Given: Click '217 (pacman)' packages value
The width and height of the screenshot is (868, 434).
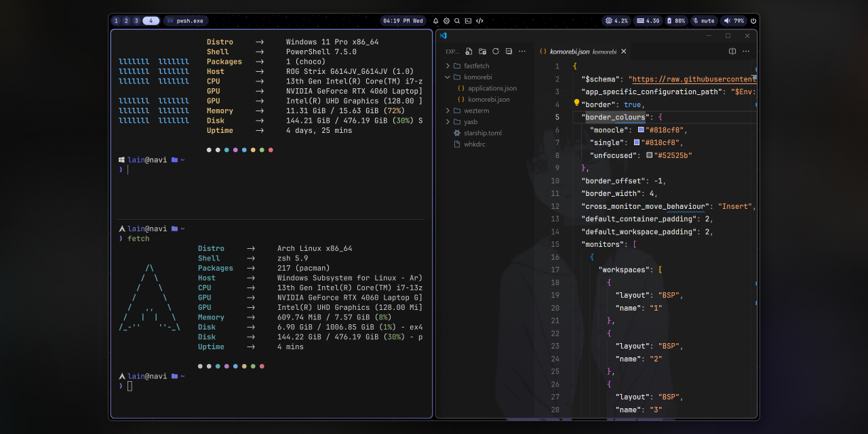Looking at the screenshot, I should click(304, 268).
